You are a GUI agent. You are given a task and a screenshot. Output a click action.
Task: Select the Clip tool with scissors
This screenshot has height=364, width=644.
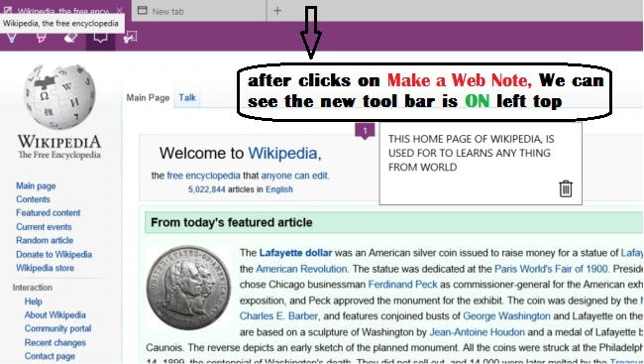pos(130,38)
